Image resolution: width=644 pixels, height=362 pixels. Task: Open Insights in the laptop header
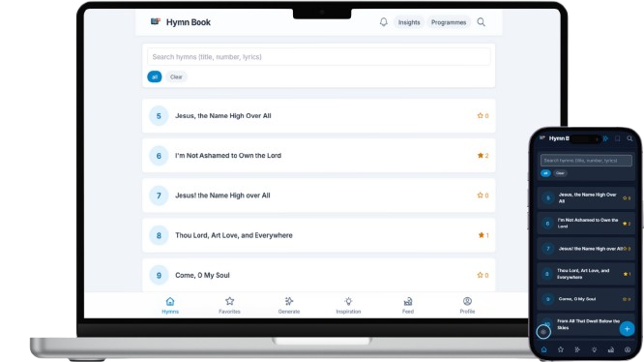tap(409, 22)
